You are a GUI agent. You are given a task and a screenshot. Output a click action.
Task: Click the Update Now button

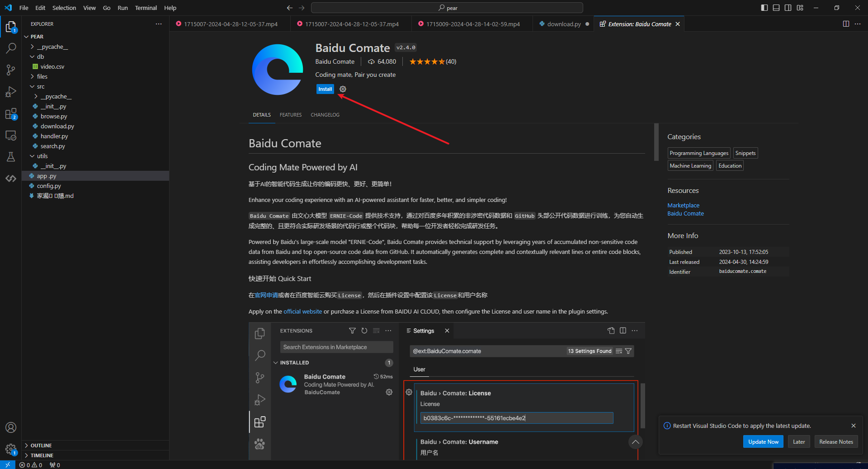tap(763, 442)
